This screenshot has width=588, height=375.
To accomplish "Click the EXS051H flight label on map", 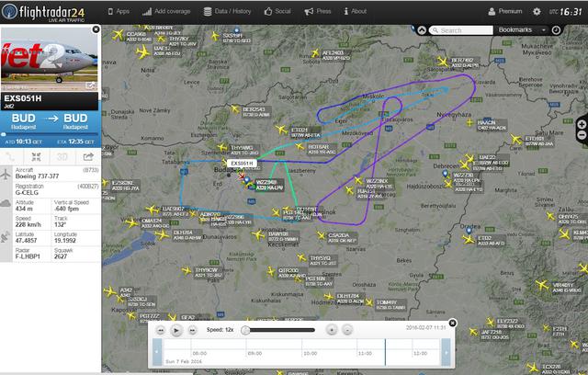I will (242, 163).
